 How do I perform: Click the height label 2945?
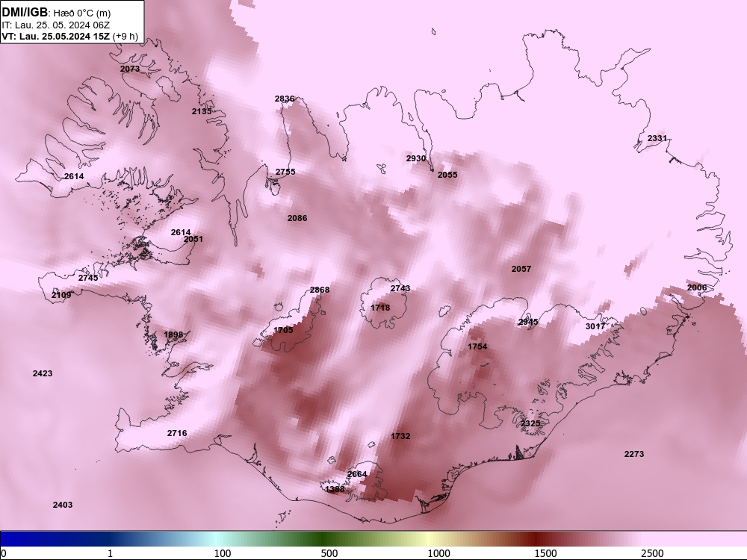(x=528, y=322)
